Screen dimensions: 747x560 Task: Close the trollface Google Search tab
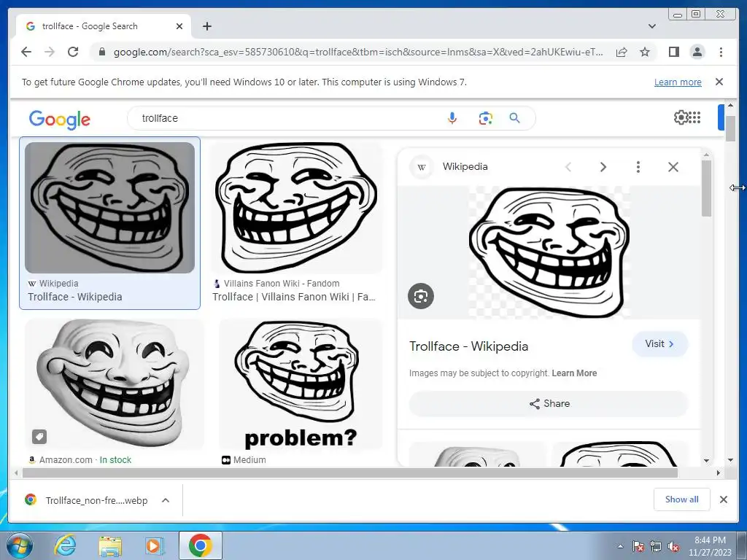[x=179, y=26]
